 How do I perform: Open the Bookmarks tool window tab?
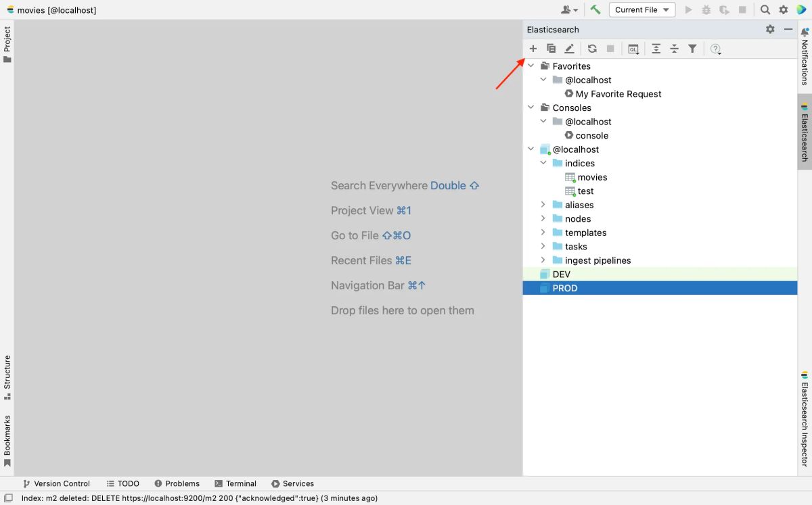7,441
